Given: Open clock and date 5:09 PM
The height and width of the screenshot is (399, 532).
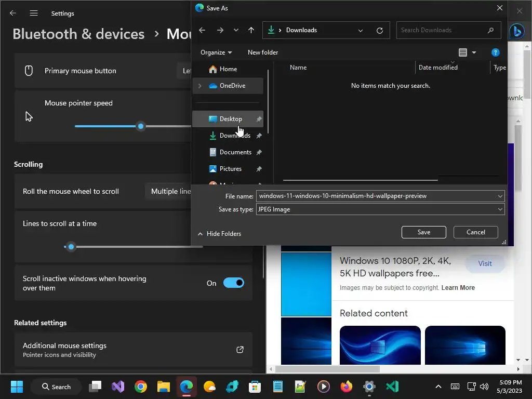Looking at the screenshot, I should (x=510, y=387).
